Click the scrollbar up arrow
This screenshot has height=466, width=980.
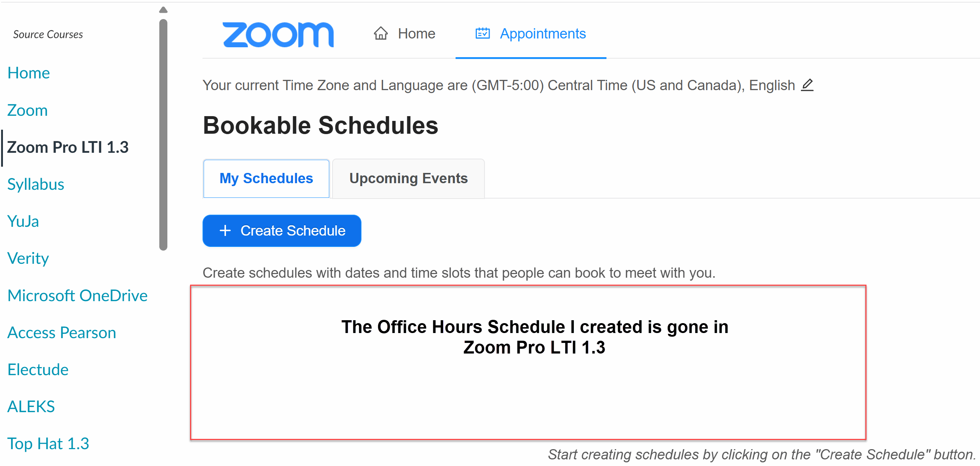click(163, 9)
